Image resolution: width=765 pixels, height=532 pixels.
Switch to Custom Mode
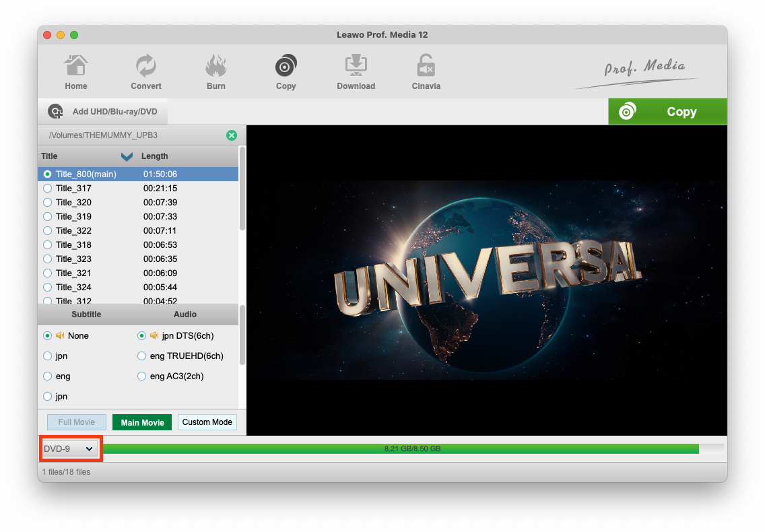click(x=207, y=422)
